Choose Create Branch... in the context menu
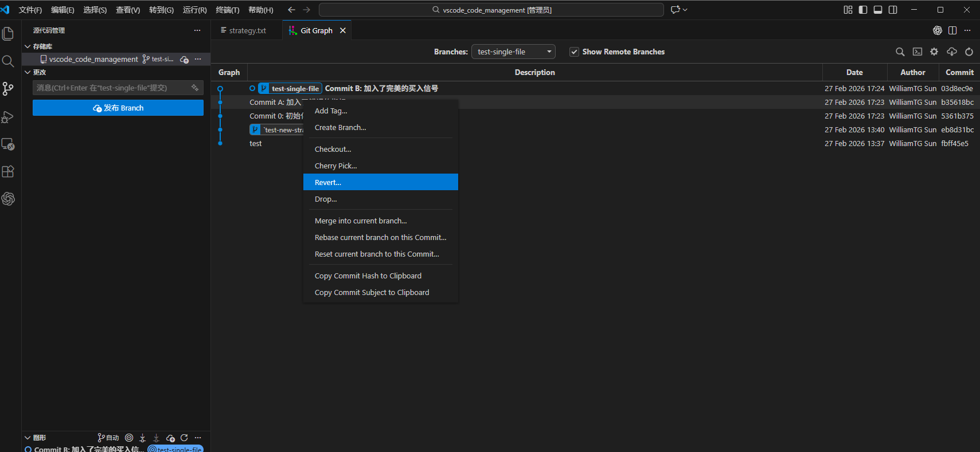 381,127
